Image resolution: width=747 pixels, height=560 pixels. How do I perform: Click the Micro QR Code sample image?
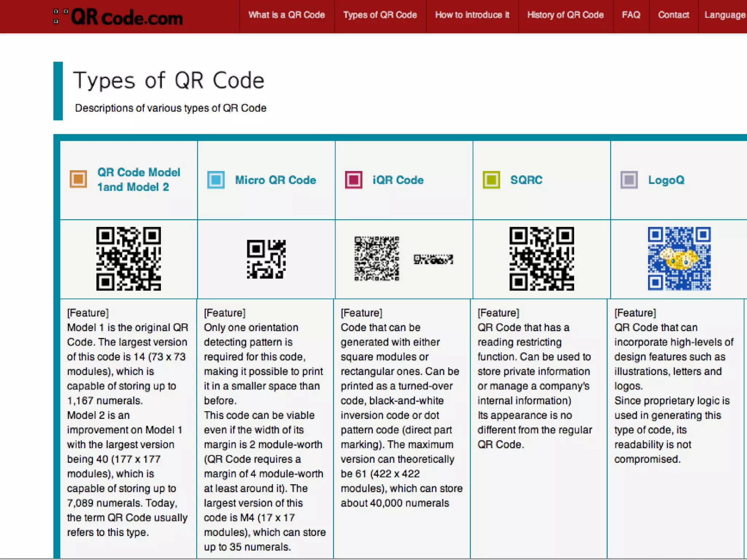pos(266,259)
